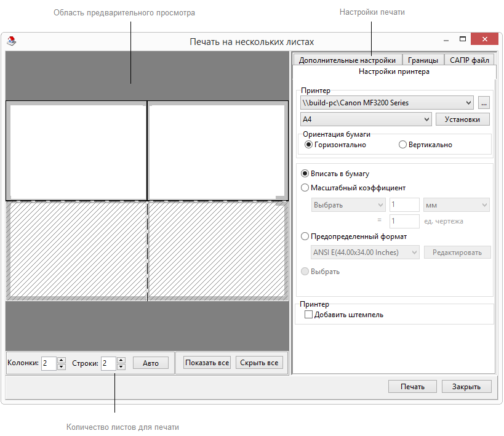Switch to the САПР файл tab

[469, 60]
